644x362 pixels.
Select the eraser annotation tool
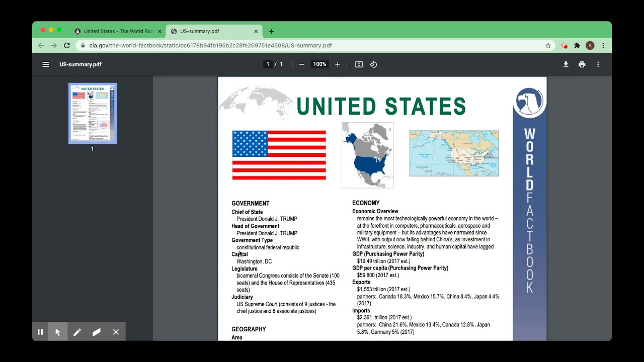pos(97,332)
